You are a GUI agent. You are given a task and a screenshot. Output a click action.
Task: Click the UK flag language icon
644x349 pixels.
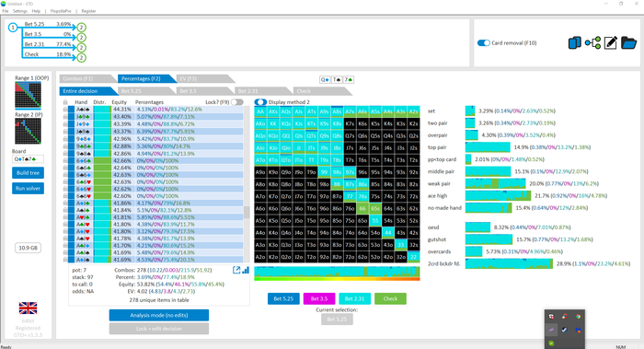click(28, 308)
